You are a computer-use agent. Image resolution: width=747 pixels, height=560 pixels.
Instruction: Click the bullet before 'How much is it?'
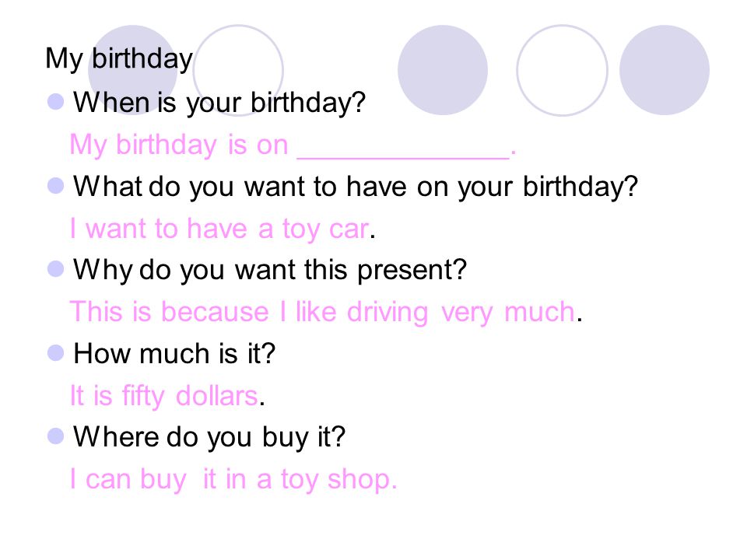pos(56,353)
